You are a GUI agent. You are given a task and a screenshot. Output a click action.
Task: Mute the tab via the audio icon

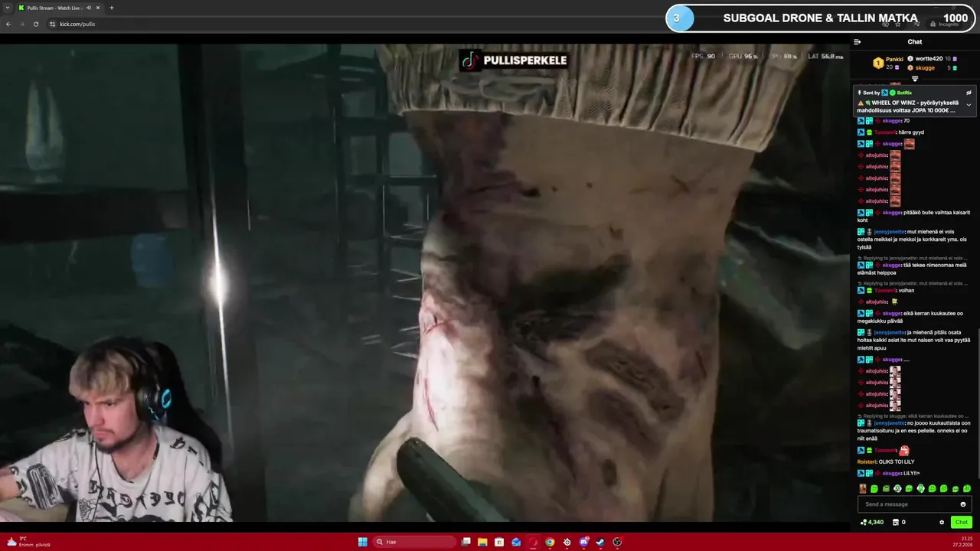click(x=89, y=8)
